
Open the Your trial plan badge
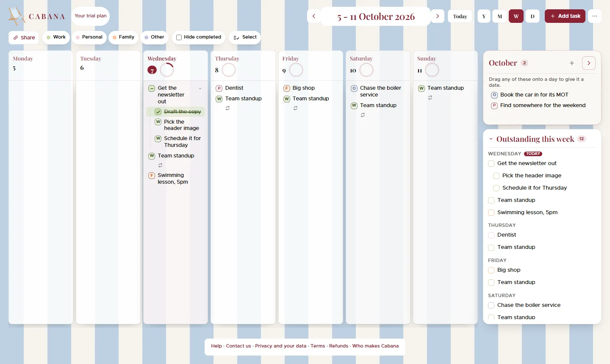point(91,16)
